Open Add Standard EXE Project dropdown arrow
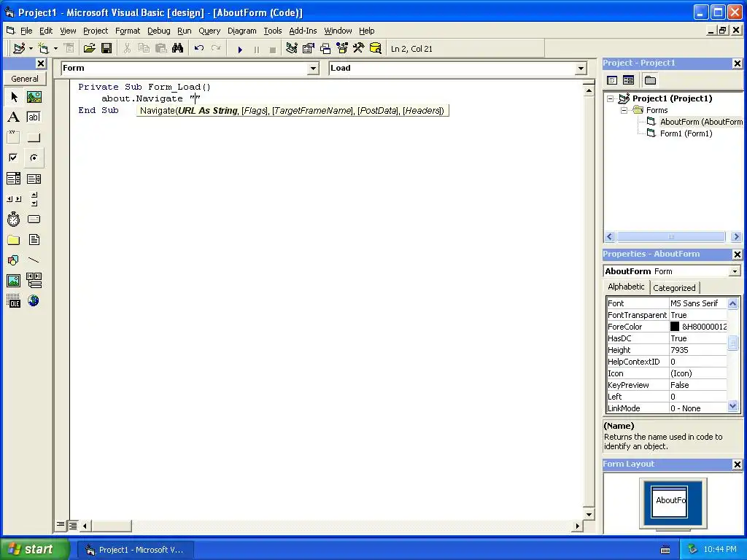 [31, 49]
